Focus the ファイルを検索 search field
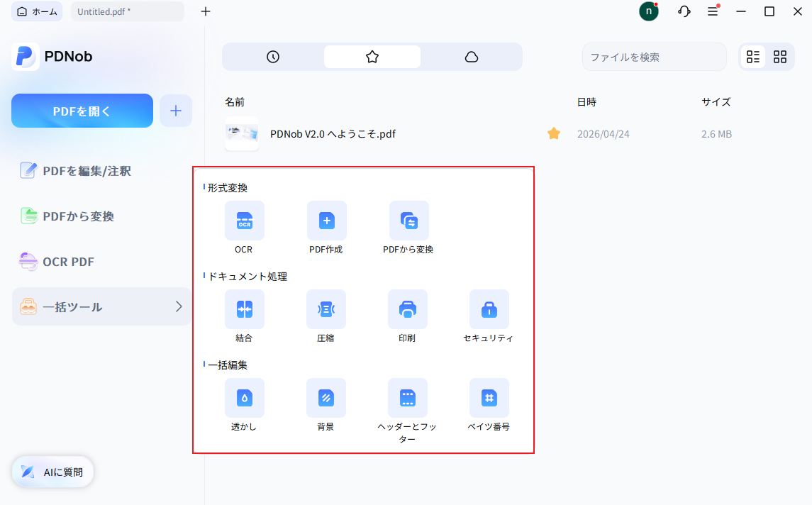 point(654,57)
